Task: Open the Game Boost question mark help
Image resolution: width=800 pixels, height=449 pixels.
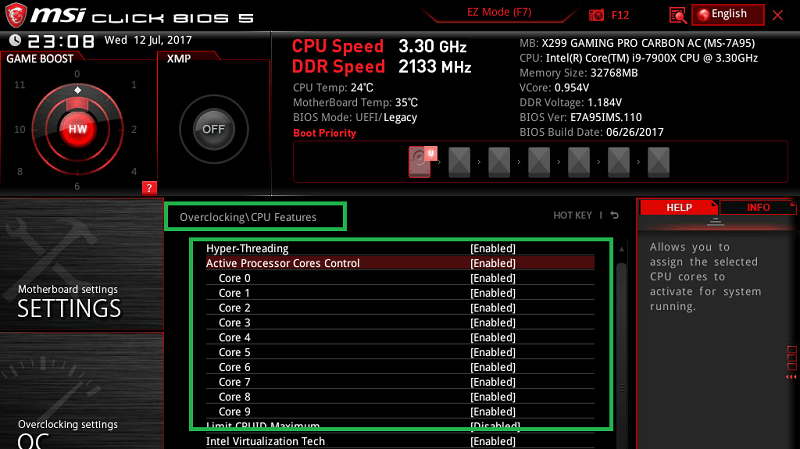Action: [x=149, y=188]
